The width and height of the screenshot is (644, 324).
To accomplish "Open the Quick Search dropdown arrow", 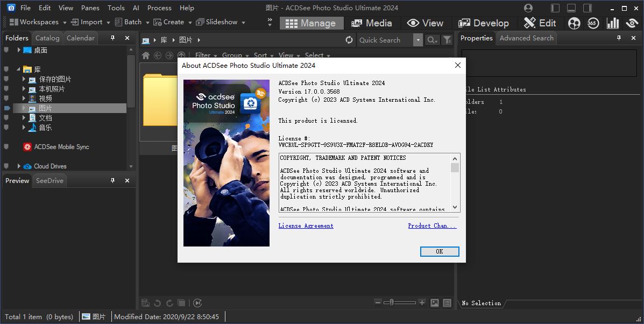I will click(418, 40).
